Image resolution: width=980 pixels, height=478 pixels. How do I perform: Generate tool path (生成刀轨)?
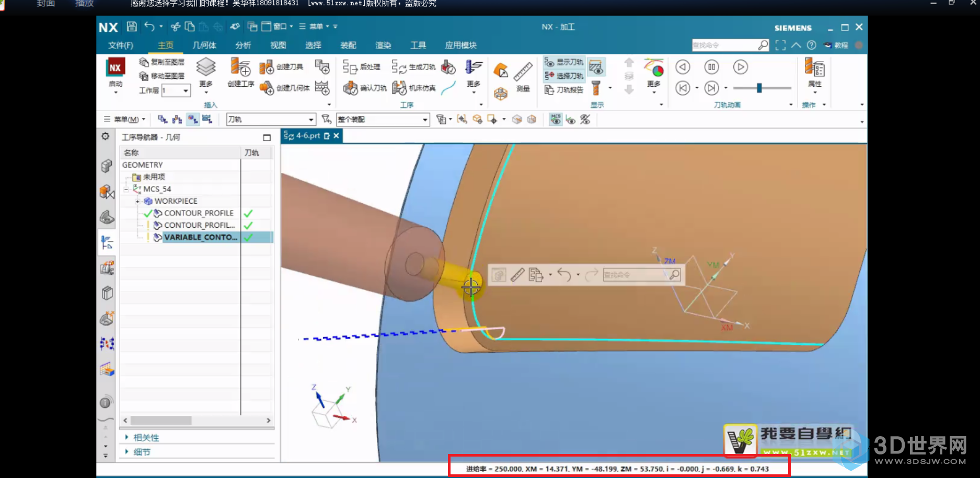[x=413, y=67]
